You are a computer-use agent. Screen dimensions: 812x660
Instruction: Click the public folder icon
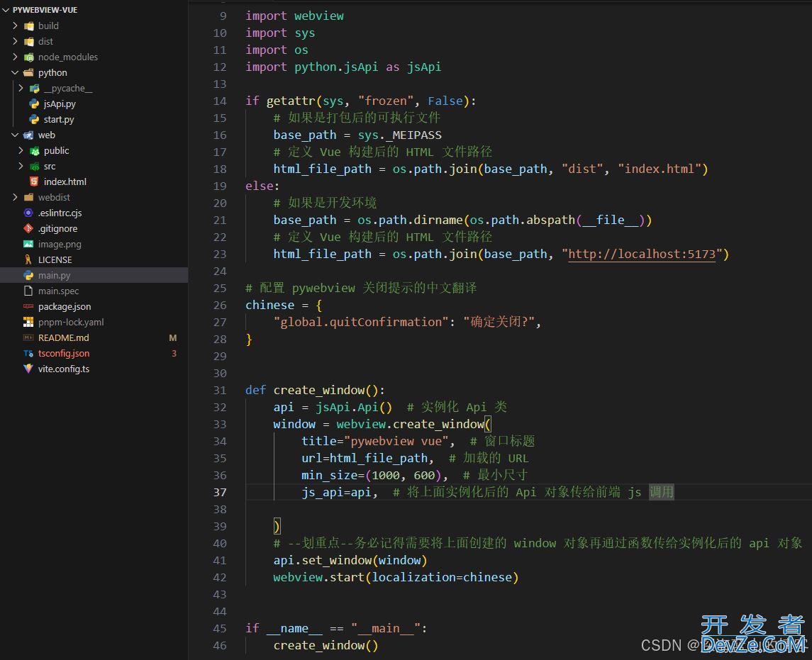pos(35,150)
